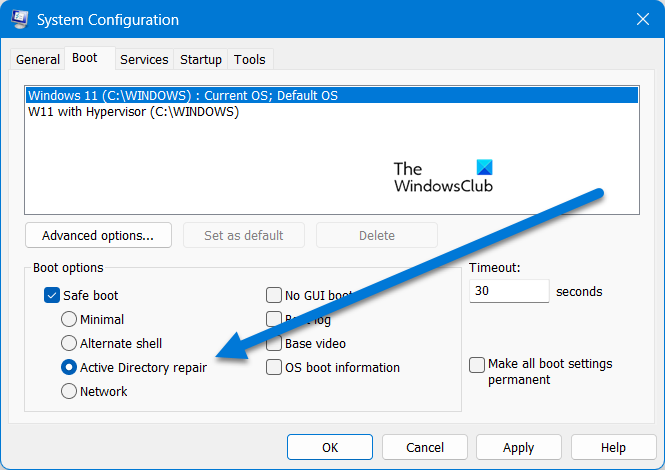Open the Tools tab
Viewport: 665px width, 470px height.
point(250,59)
